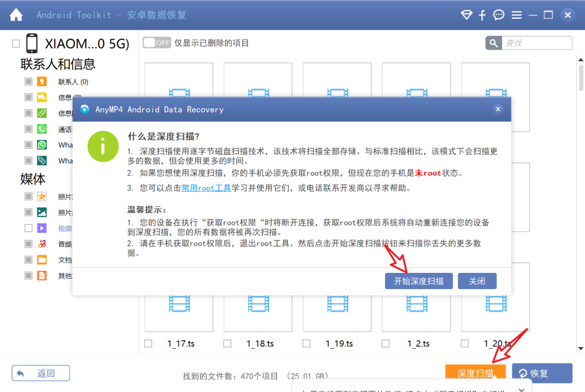Open the feedback chat bubble icon
The image size is (585, 392).
point(499,15)
